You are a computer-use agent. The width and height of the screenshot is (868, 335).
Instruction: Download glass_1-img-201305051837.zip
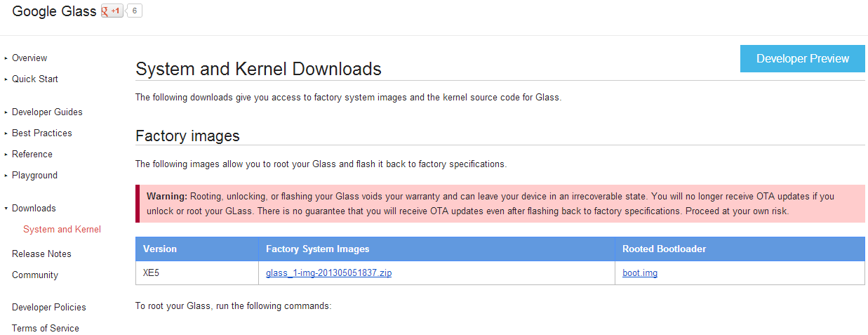(x=329, y=273)
